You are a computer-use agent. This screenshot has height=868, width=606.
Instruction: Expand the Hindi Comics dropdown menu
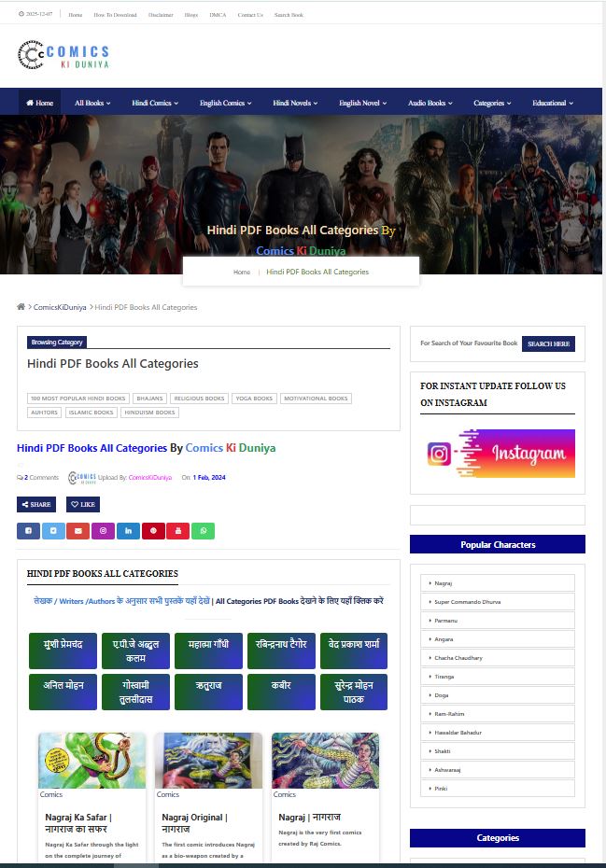(155, 103)
